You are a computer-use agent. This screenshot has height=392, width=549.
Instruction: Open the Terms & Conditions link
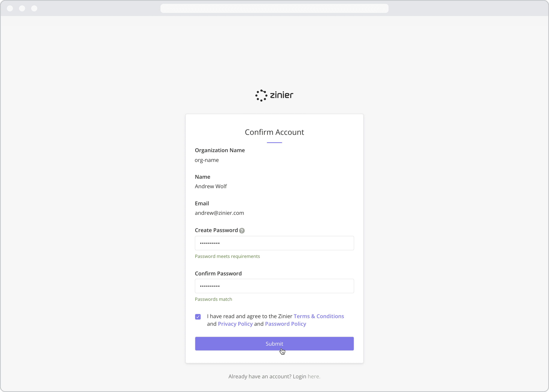pos(319,316)
